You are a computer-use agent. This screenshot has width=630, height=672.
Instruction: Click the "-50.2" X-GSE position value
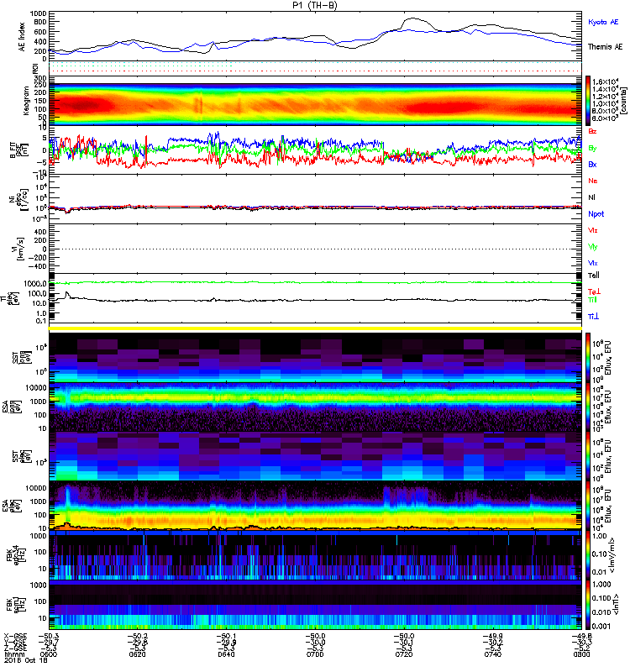pyautogui.click(x=137, y=636)
